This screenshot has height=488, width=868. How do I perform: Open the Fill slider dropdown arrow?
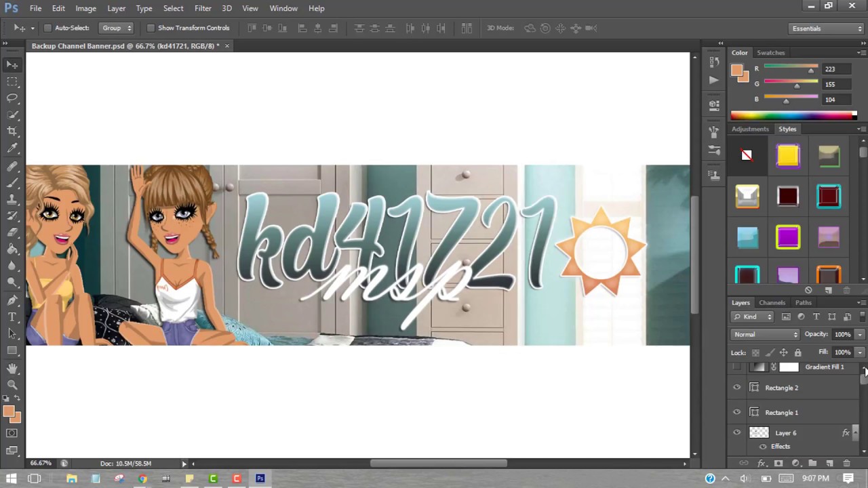860,352
